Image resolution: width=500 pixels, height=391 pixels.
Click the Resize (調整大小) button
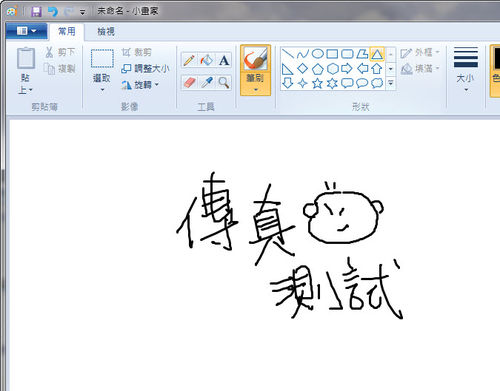pyautogui.click(x=145, y=69)
